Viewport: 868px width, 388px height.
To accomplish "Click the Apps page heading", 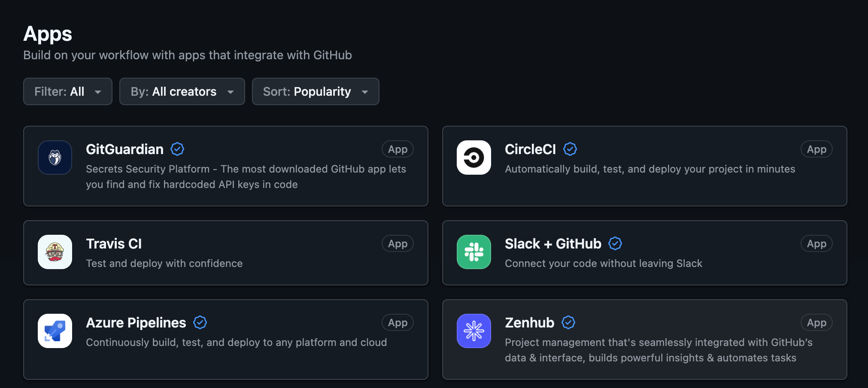I will [x=48, y=34].
